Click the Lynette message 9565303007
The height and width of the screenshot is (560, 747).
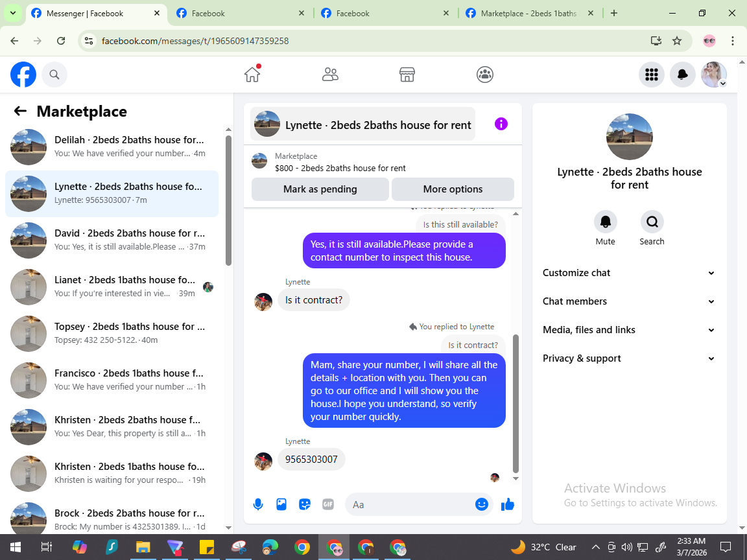(x=311, y=459)
